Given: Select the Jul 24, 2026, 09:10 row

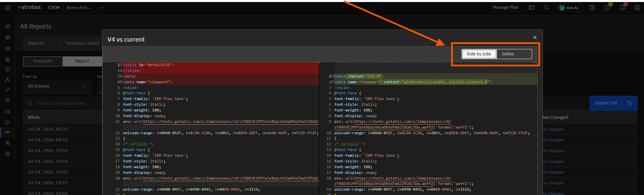Looking at the screenshot, I should 62,140.
